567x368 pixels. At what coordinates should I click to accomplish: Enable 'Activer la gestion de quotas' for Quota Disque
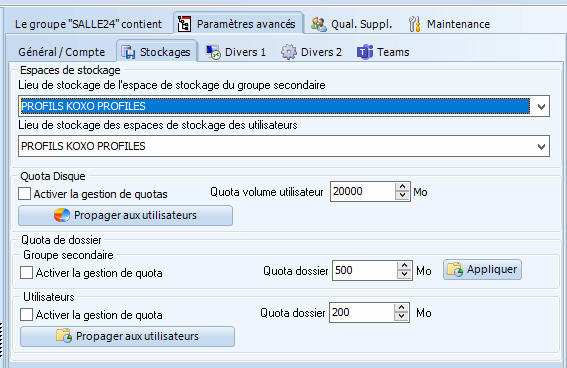(25, 194)
